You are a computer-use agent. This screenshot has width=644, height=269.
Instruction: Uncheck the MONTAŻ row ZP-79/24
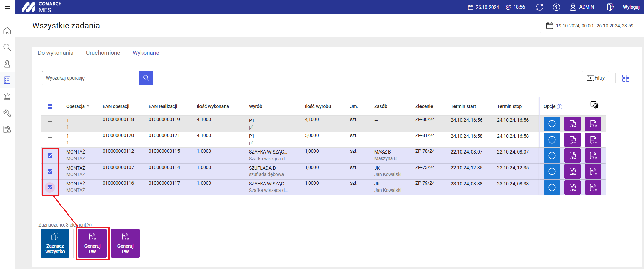tap(50, 187)
